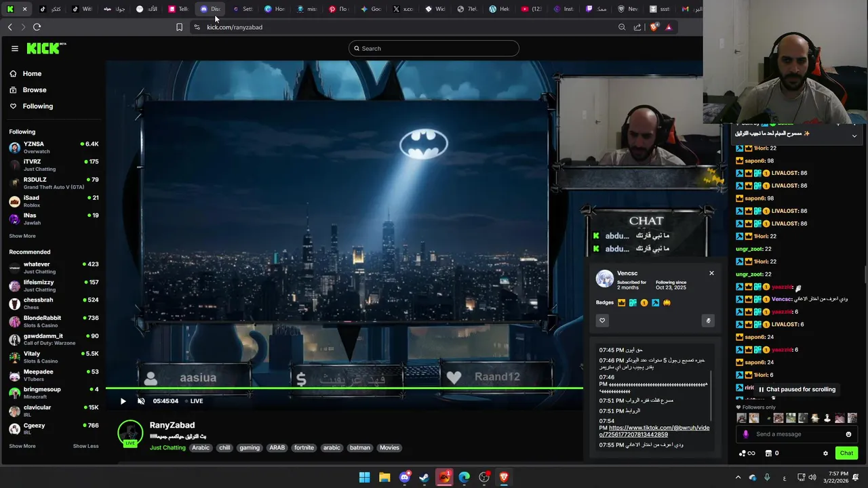Image resolution: width=868 pixels, height=488 pixels.
Task: Resume chat via Chat paused for scrolling
Action: (796, 390)
